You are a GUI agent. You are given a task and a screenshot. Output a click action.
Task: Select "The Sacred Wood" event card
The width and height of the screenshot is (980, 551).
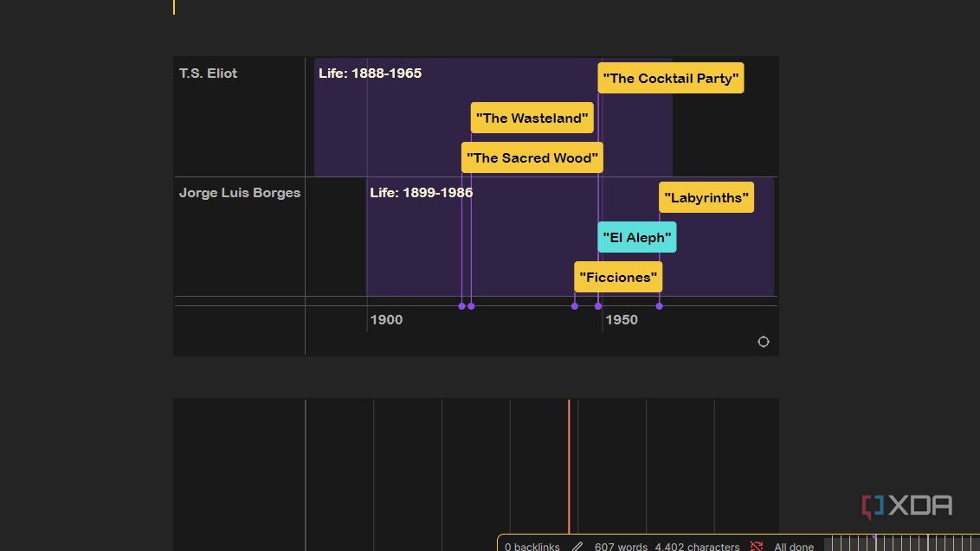click(x=532, y=158)
